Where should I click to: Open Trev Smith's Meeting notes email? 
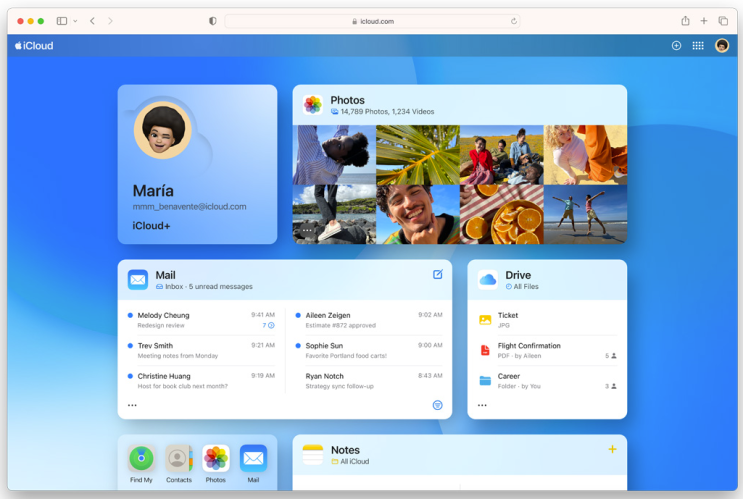coord(201,350)
